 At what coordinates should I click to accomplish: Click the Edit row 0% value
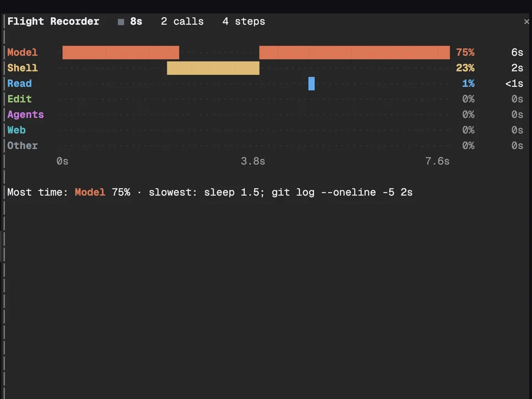[468, 99]
